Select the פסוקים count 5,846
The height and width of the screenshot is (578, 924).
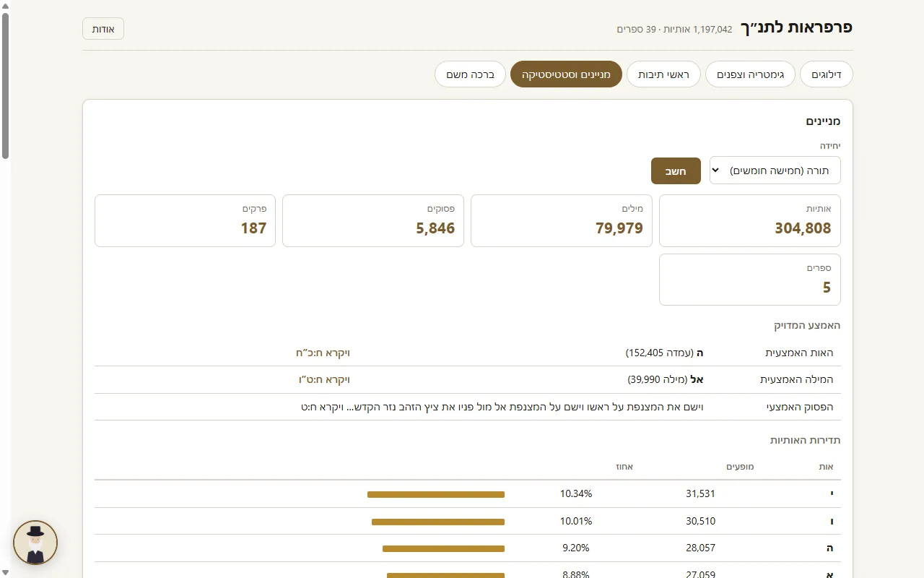coord(435,228)
